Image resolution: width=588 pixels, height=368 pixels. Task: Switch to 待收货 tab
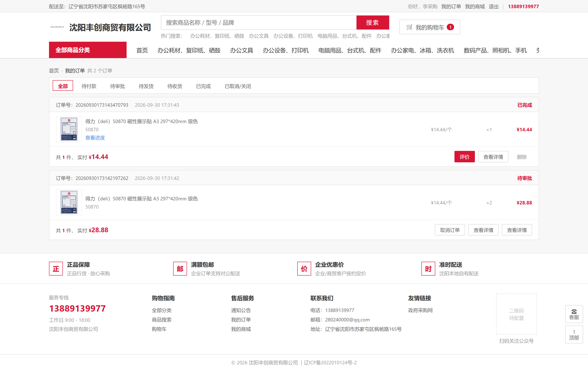click(x=175, y=86)
